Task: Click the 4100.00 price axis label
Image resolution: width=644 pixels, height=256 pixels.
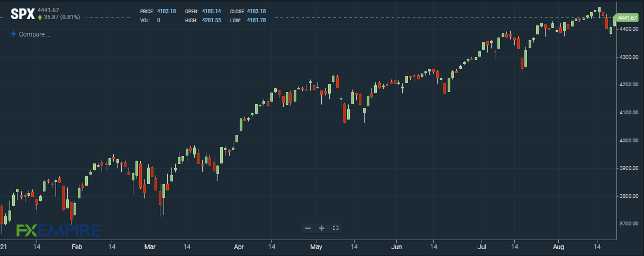Action: [x=628, y=113]
